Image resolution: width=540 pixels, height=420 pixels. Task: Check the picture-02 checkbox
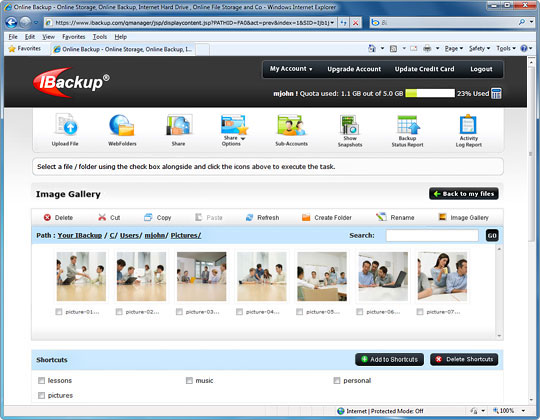pos(119,312)
